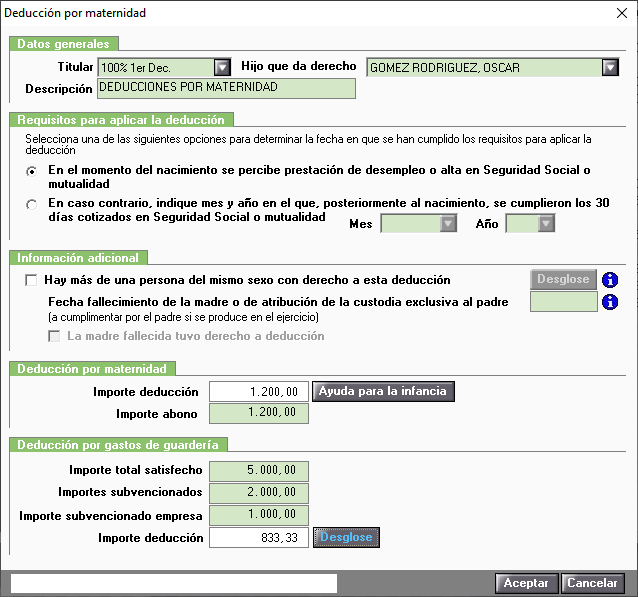
Task: Click the Aceptar button
Action: (x=527, y=583)
